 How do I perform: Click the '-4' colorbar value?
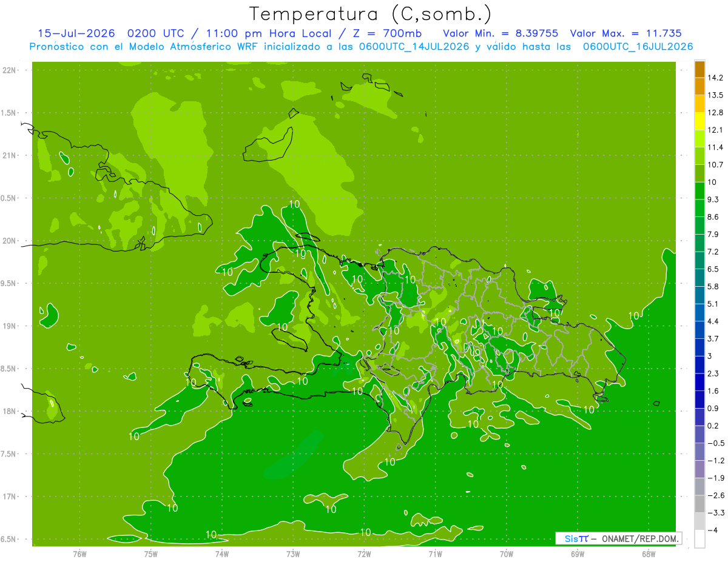coord(713,530)
